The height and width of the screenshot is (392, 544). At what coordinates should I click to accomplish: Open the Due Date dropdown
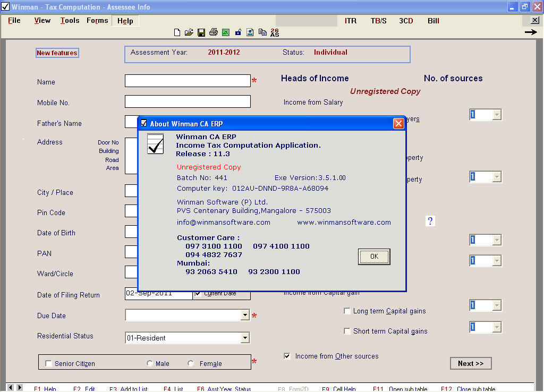pos(244,316)
